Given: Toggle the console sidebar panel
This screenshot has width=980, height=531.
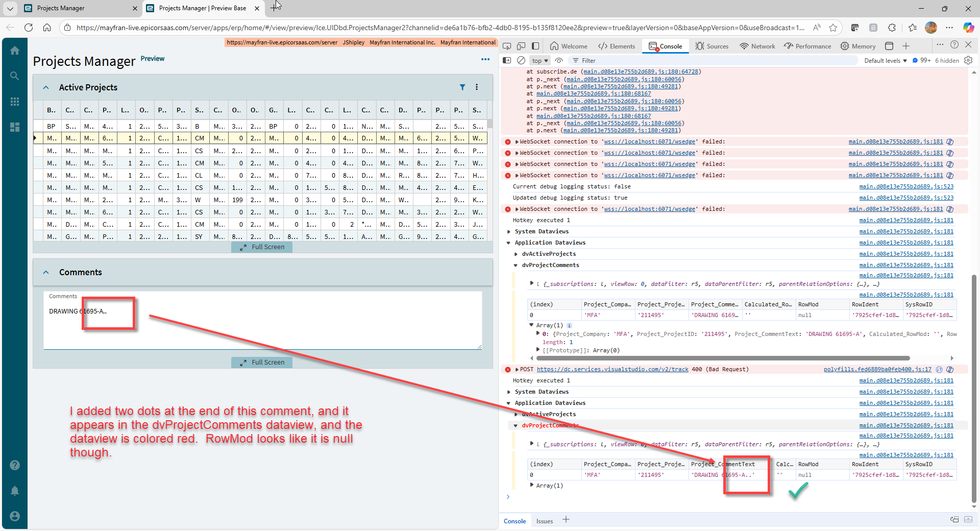Looking at the screenshot, I should 507,60.
